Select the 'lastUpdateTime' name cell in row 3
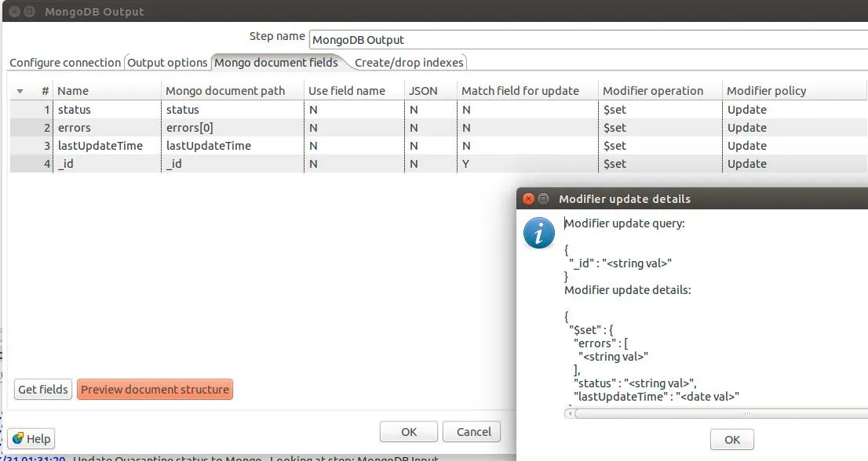 108,145
